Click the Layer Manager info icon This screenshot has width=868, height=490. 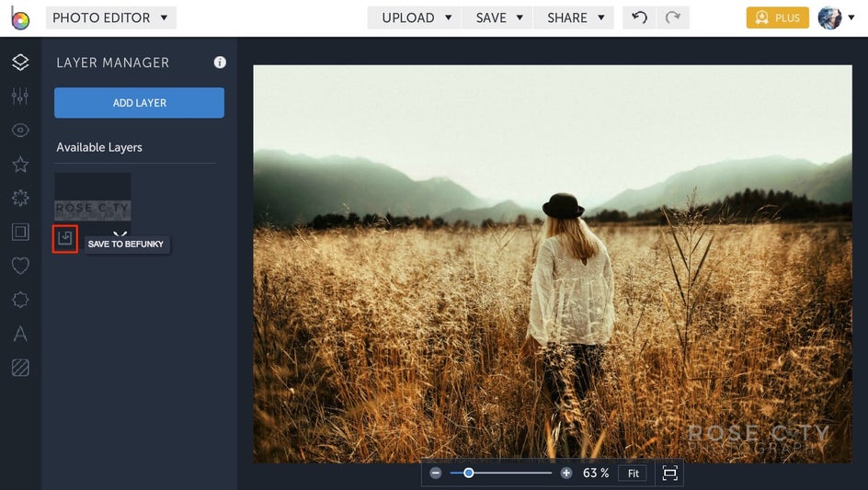click(220, 63)
